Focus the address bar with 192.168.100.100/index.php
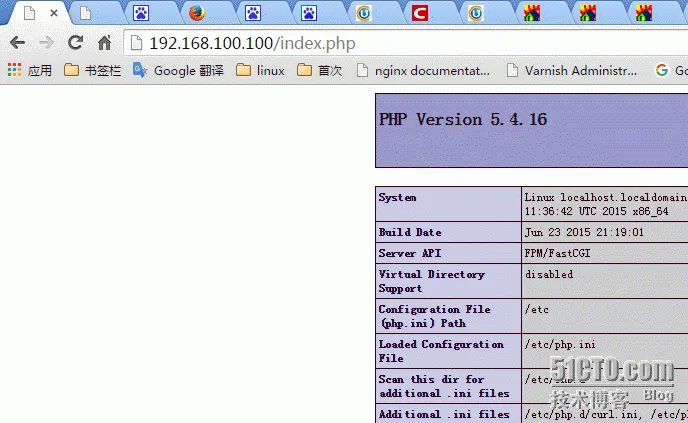The image size is (688, 423). [x=404, y=43]
